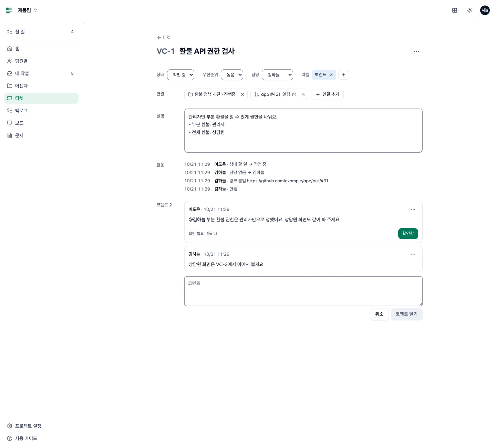The height and width of the screenshot is (448, 496).
Task: Remove the 백엔드 label
Action: click(x=331, y=75)
